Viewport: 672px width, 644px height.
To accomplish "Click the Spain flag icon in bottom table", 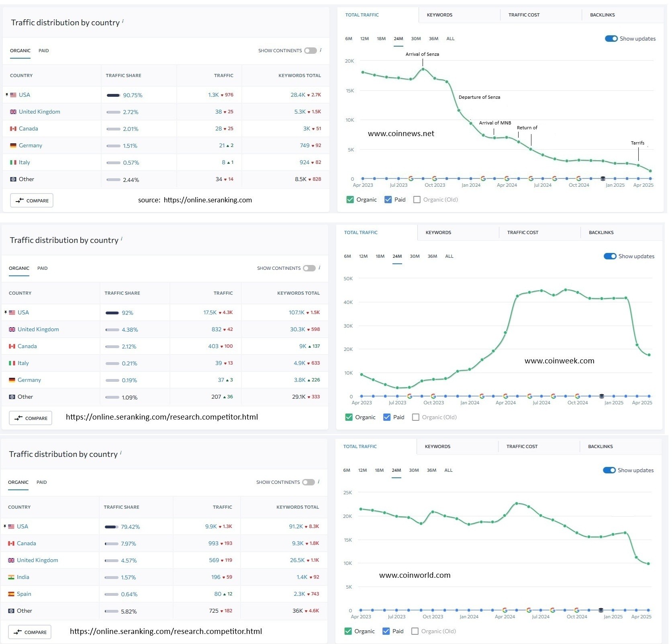I will click(11, 594).
